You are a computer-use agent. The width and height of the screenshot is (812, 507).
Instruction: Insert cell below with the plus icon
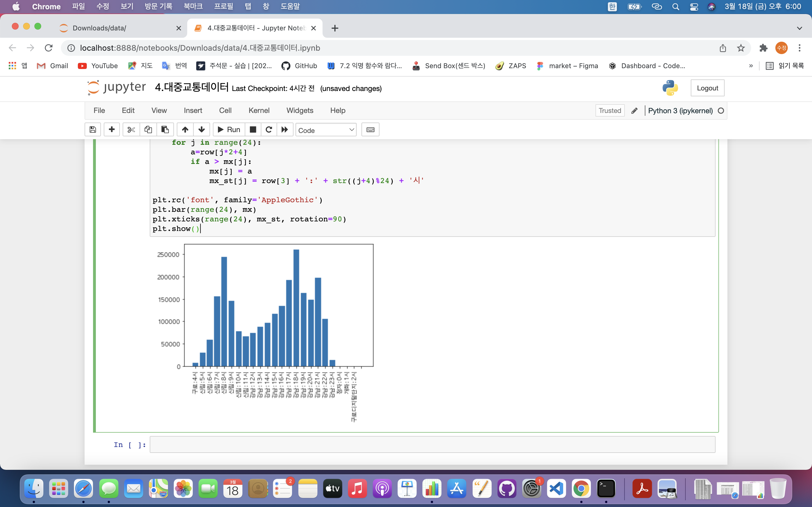point(112,130)
